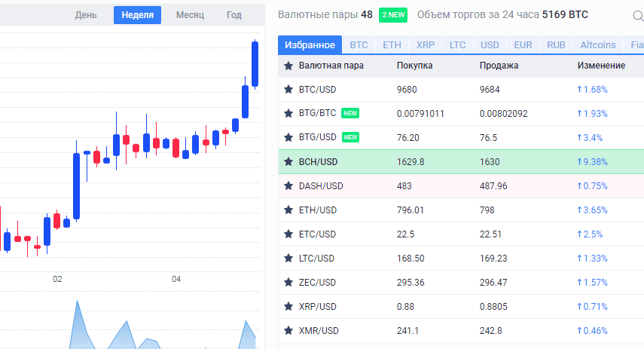Select the LTC/USD pair name
Image resolution: width=644 pixels, height=349 pixels.
[x=316, y=258]
